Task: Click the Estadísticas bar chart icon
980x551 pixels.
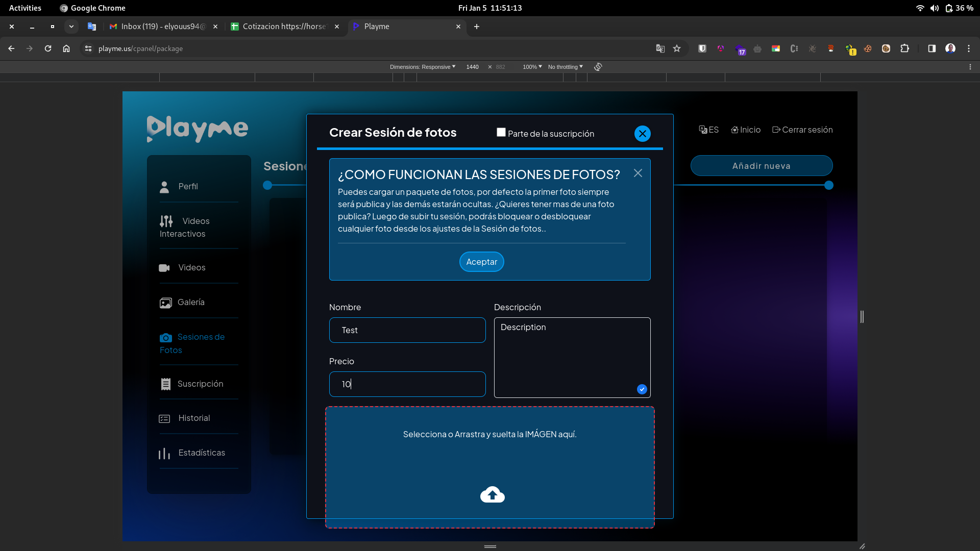Action: [x=164, y=454]
